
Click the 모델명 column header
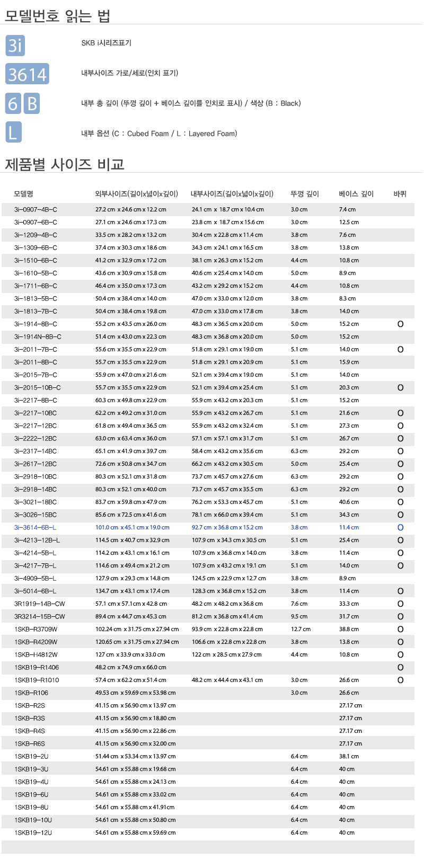click(23, 194)
